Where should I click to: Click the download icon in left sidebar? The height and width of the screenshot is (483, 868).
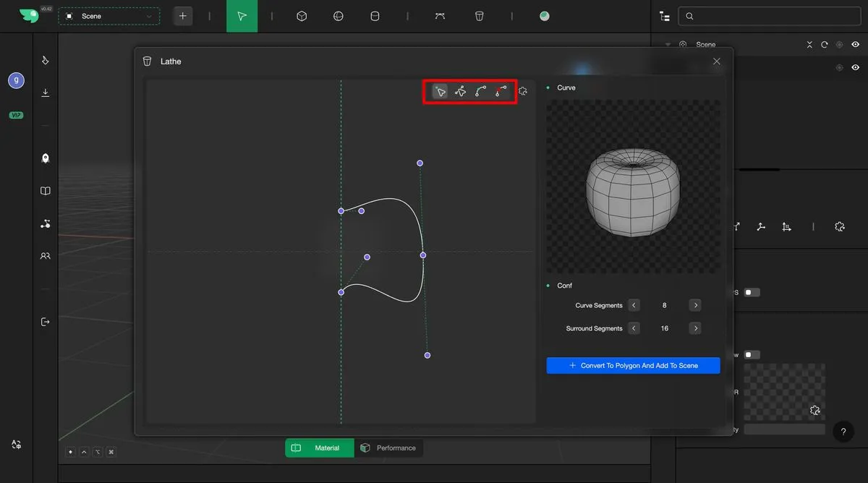click(46, 93)
